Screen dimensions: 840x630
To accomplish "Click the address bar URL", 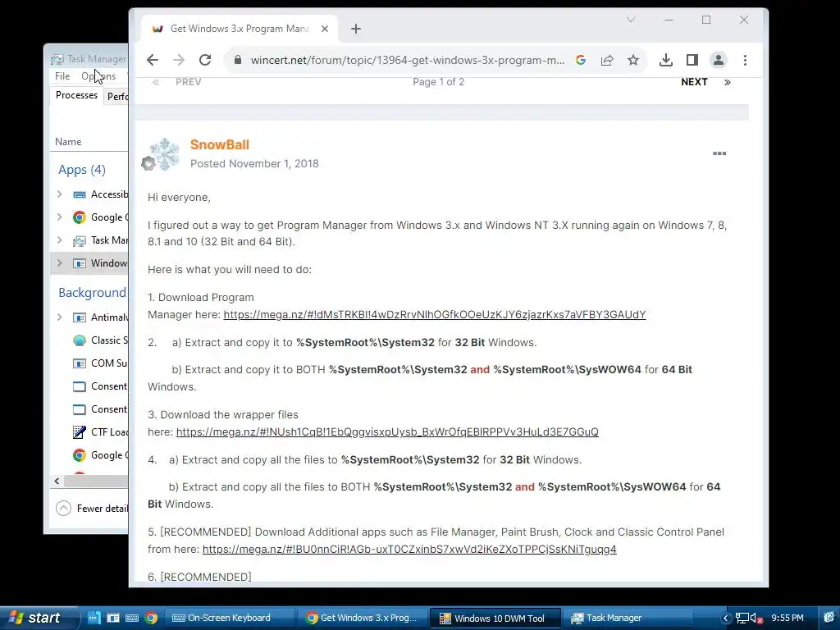I will click(407, 60).
